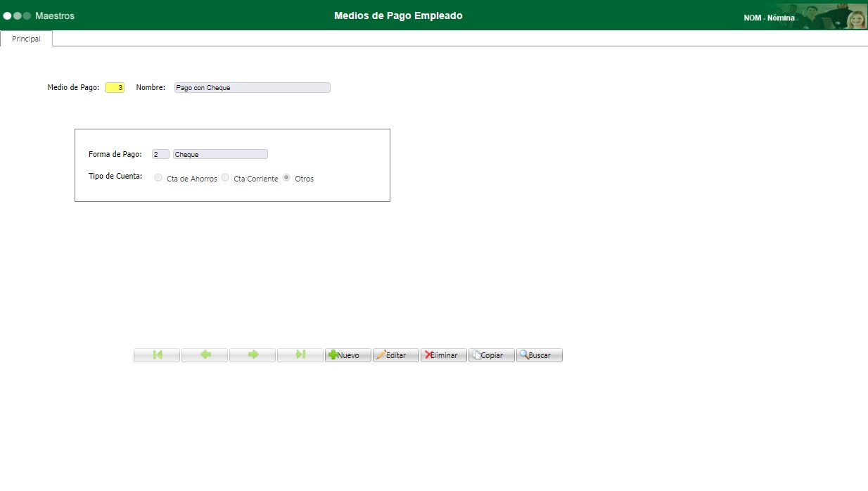Click the NOM - Nómina module label

770,18
